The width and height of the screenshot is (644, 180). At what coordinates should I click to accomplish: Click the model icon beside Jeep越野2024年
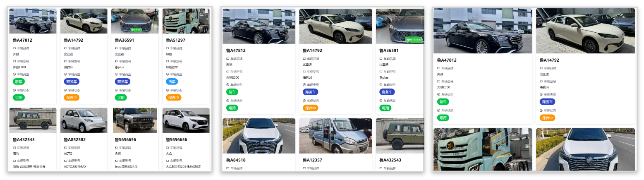(116, 161)
